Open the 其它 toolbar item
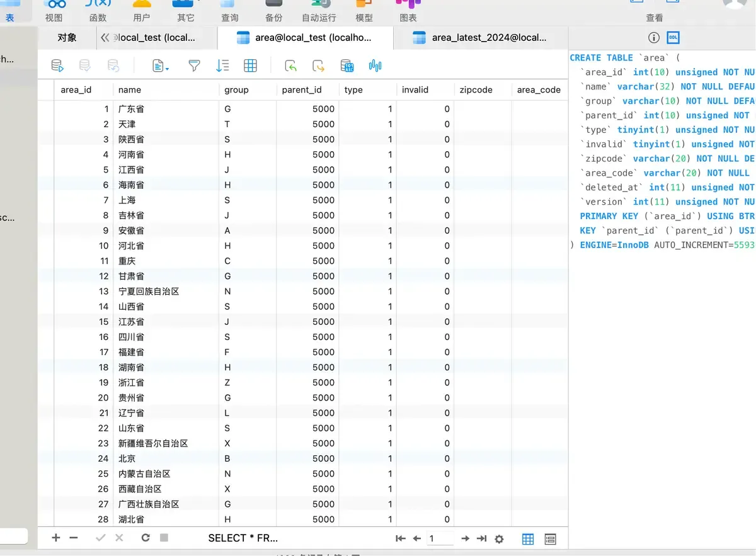The height and width of the screenshot is (556, 756). tap(186, 12)
